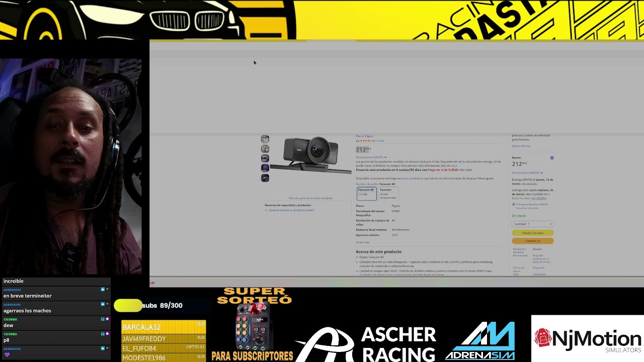644x362 pixels.
Task: Click 'Ver detalles' after jueves, 12 de marzo
Action: (x=529, y=184)
